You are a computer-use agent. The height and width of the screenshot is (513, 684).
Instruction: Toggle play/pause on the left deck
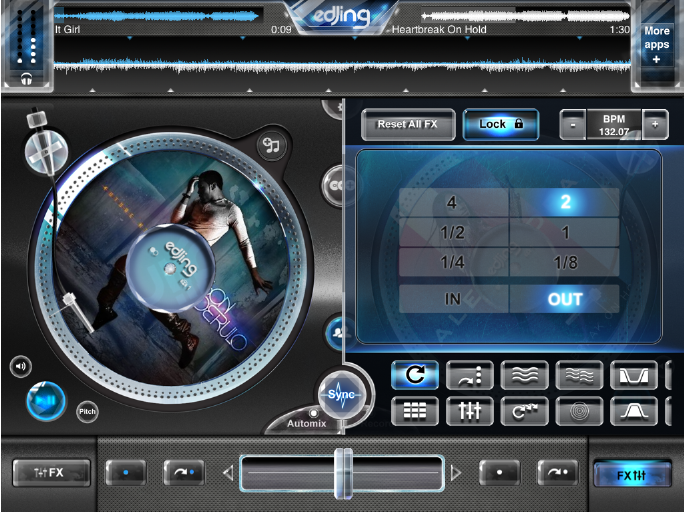point(46,401)
